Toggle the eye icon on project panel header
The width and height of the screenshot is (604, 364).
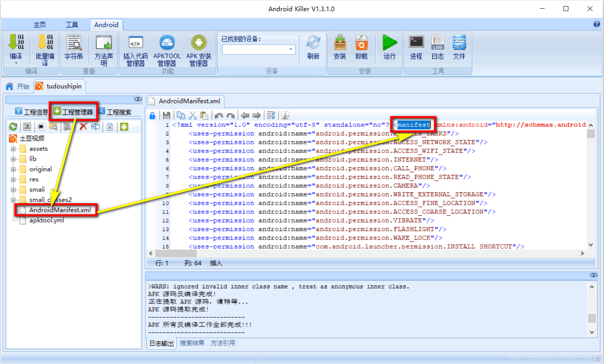click(x=138, y=99)
